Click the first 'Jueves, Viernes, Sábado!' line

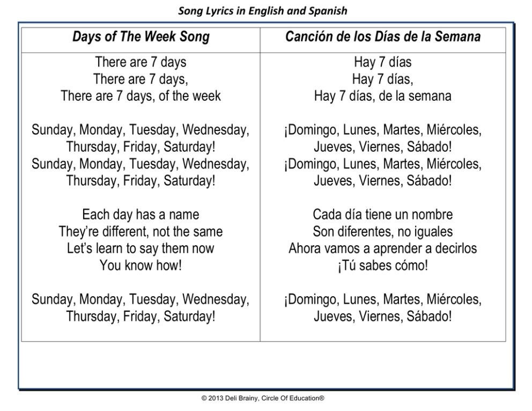(383, 147)
